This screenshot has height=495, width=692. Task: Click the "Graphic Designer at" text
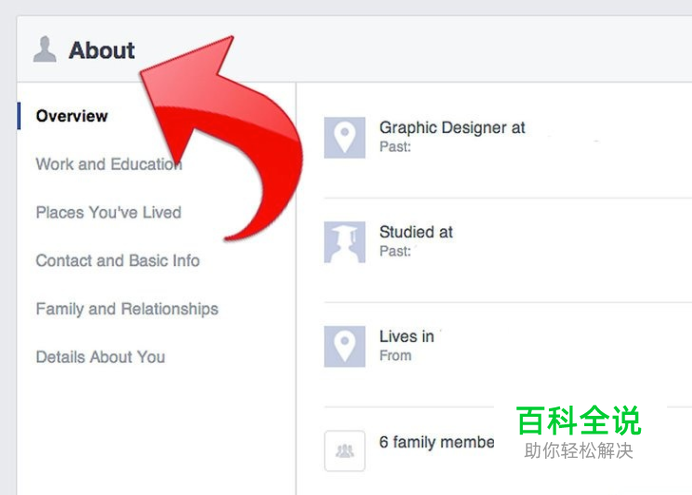click(x=452, y=128)
